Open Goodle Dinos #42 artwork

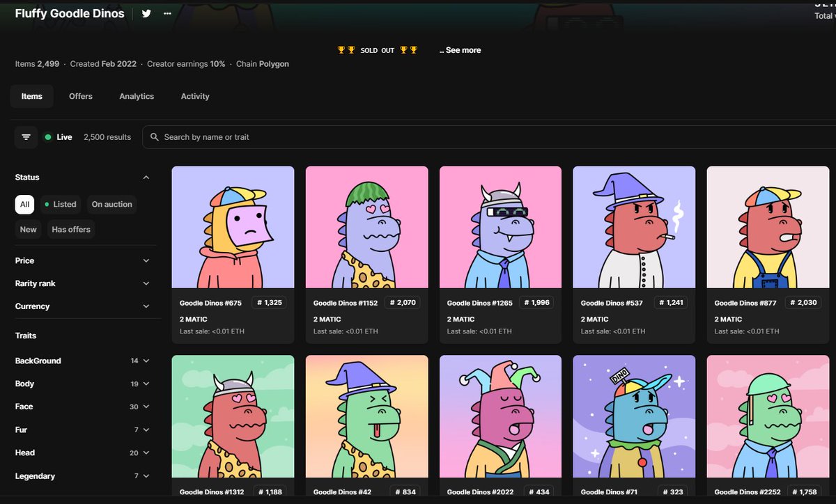pyautogui.click(x=366, y=416)
